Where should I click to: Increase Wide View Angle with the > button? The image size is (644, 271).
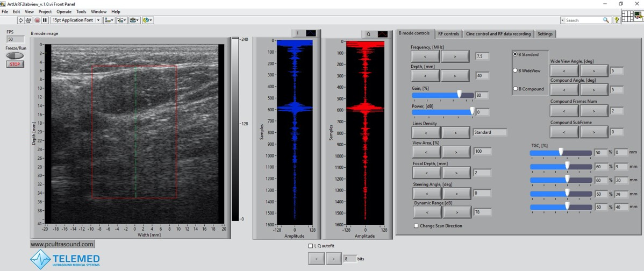[594, 70]
